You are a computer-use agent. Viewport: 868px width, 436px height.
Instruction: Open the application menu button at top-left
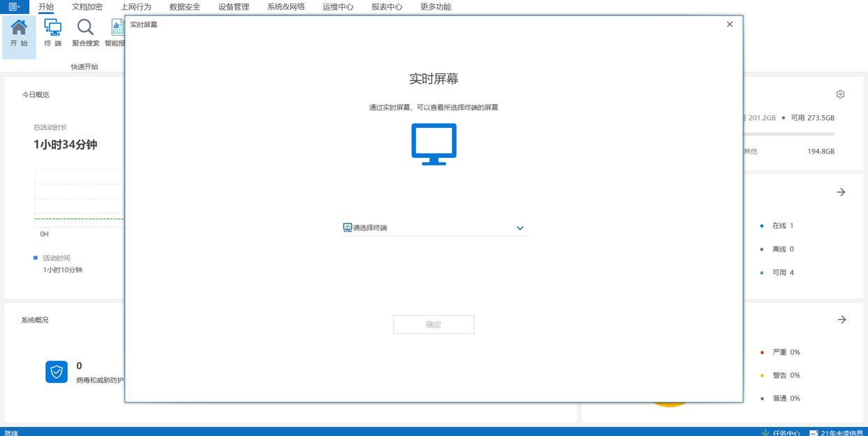tap(15, 7)
